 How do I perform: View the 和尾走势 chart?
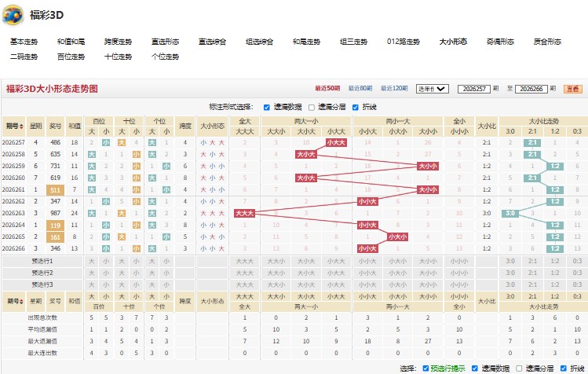coord(306,42)
